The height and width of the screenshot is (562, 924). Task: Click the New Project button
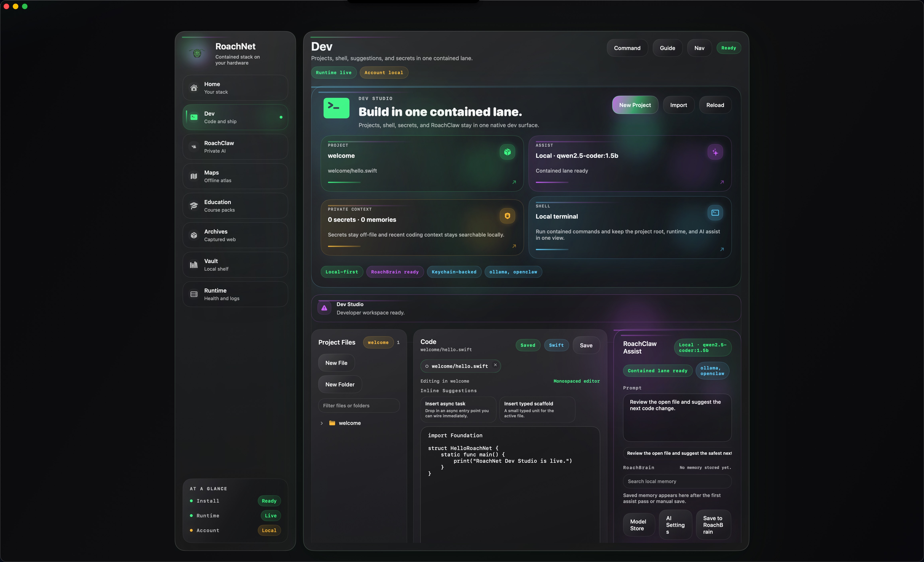(x=635, y=105)
